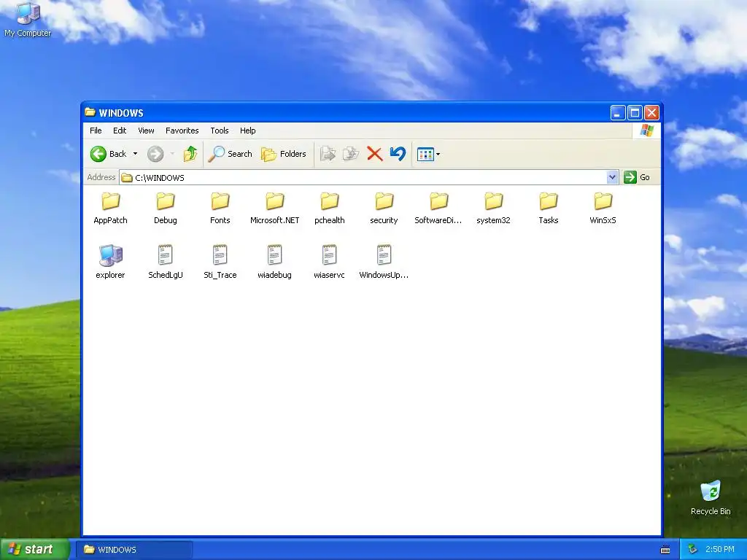Select the Recycle Bin desktop icon
Viewport: 747px width, 560px height.
pyautogui.click(x=711, y=498)
